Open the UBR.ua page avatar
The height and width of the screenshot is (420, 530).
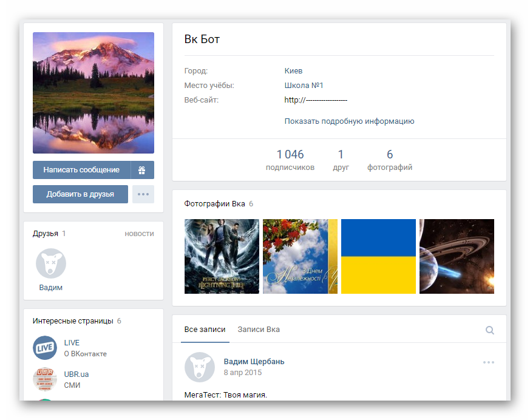pos(45,379)
